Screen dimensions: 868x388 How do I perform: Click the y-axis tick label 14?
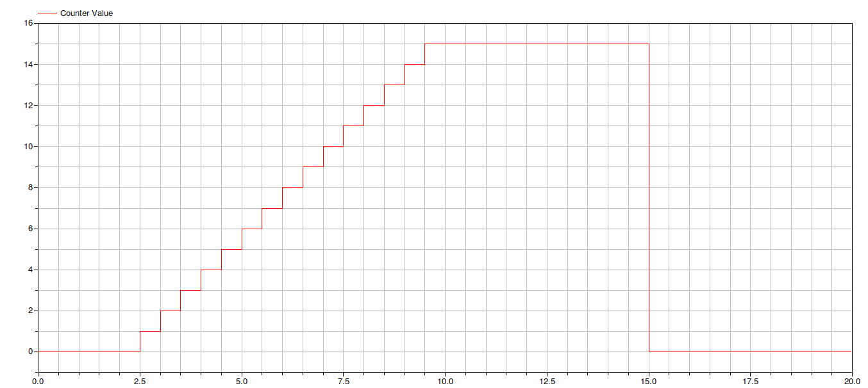tap(28, 65)
